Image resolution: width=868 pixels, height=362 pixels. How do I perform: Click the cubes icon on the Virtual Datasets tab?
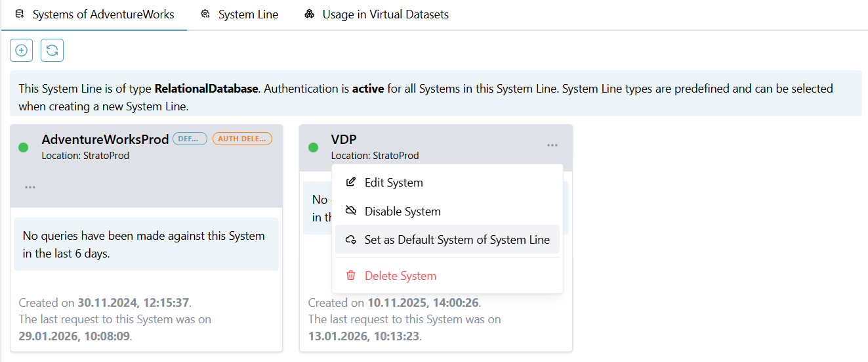tap(309, 14)
